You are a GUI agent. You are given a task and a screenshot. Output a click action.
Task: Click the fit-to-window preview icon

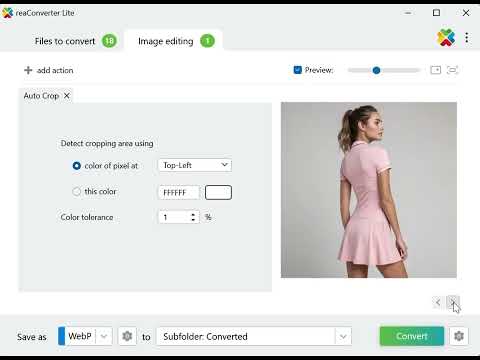point(452,70)
